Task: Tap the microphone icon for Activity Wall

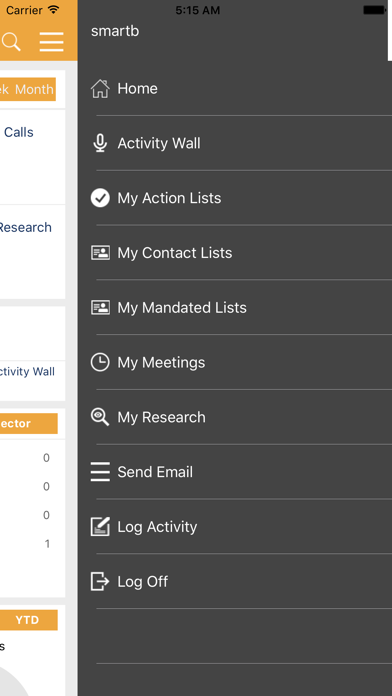Action: [x=100, y=143]
